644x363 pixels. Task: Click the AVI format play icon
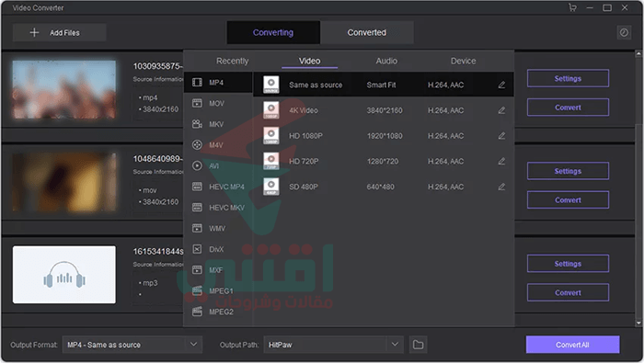point(197,165)
